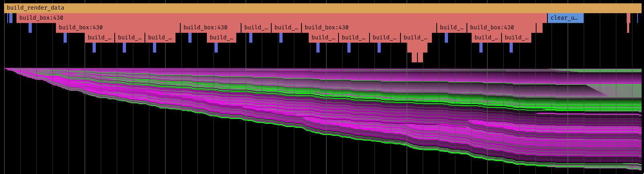Click the blue clear_u… span
Viewport: 644px width, 174px height.
(565, 18)
